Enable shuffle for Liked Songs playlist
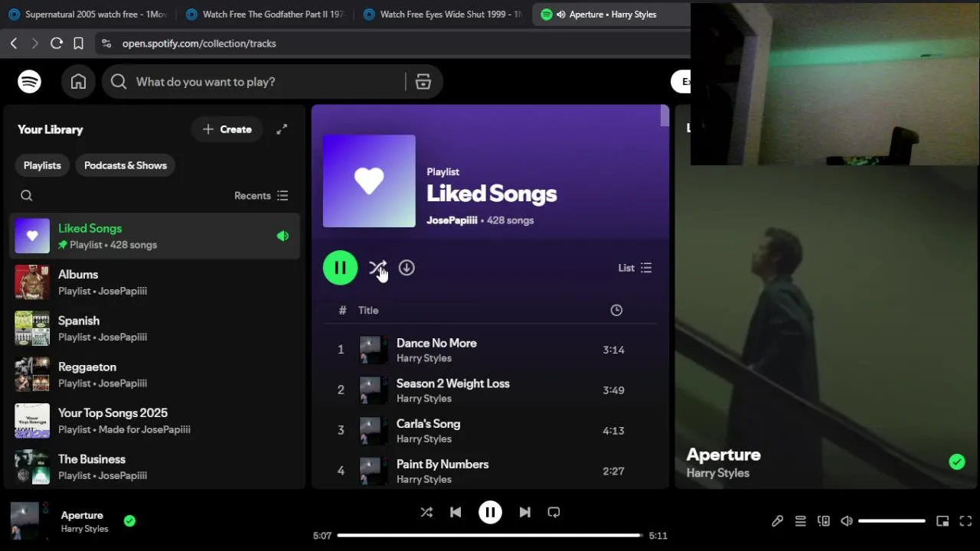This screenshot has width=980, height=551. click(377, 268)
